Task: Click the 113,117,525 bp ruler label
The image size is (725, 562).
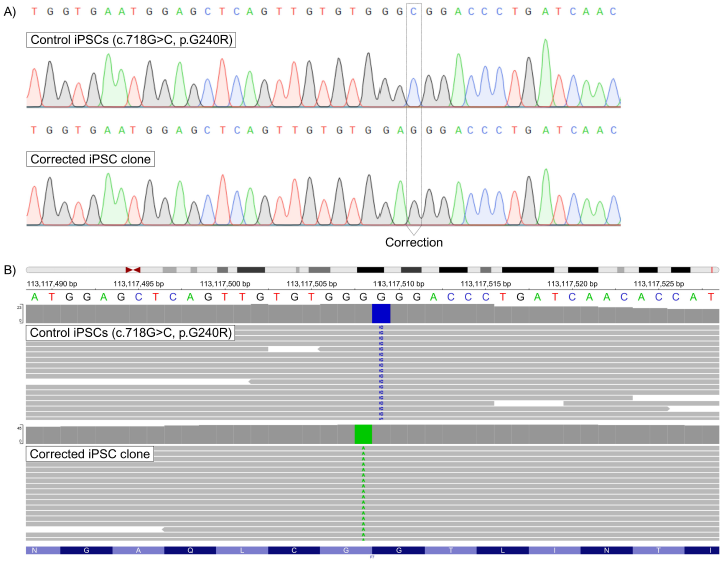Action: click(x=657, y=284)
